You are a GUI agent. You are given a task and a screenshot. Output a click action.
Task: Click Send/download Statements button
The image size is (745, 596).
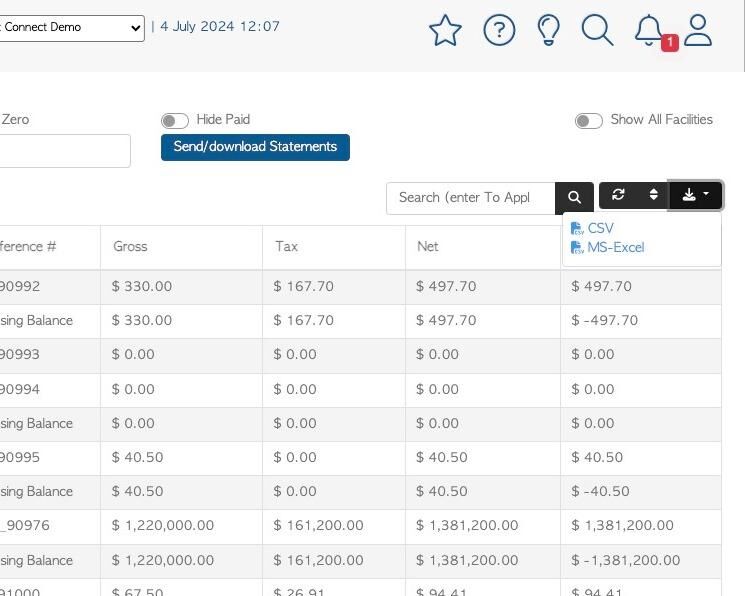[x=255, y=147]
